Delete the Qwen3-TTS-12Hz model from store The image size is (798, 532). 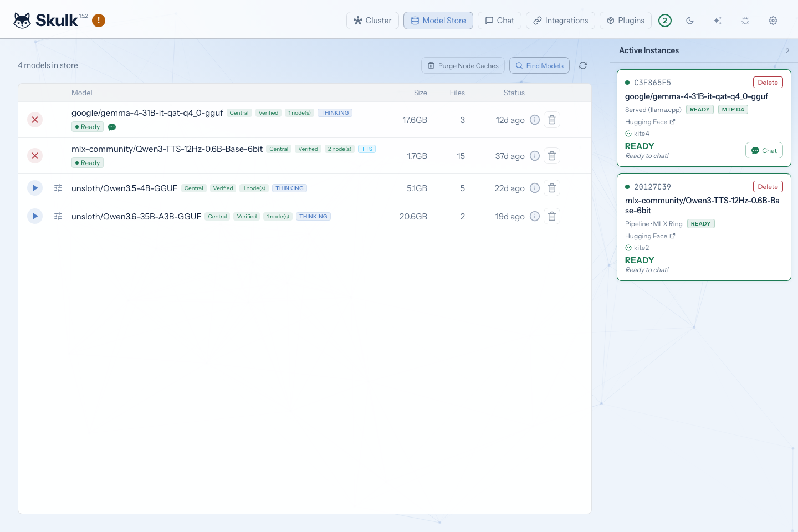552,156
